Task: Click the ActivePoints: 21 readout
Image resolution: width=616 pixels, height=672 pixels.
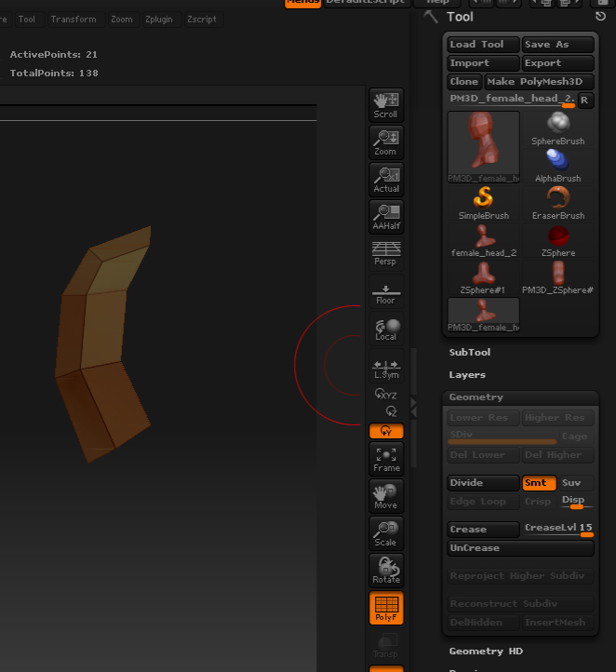Action: [x=54, y=55]
